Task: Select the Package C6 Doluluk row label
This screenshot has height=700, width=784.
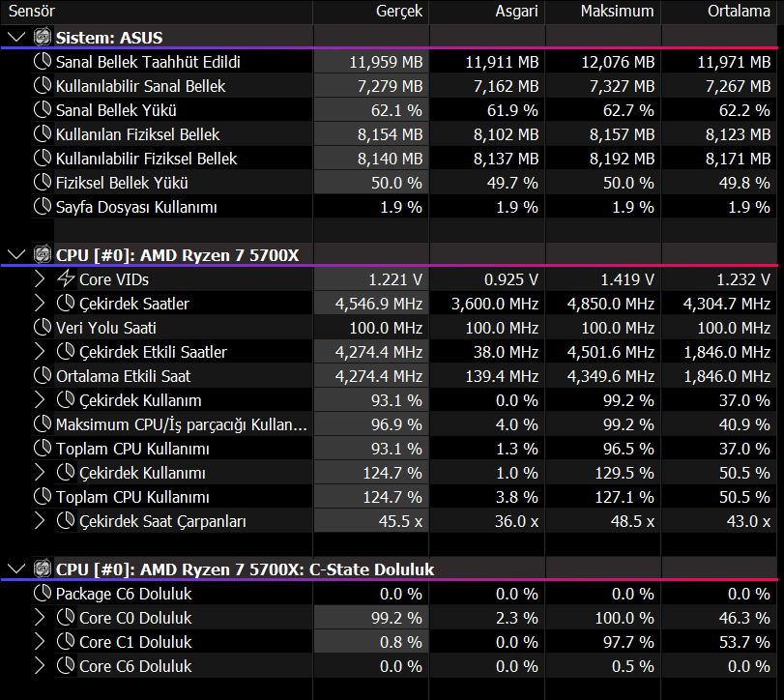Action: [x=124, y=594]
